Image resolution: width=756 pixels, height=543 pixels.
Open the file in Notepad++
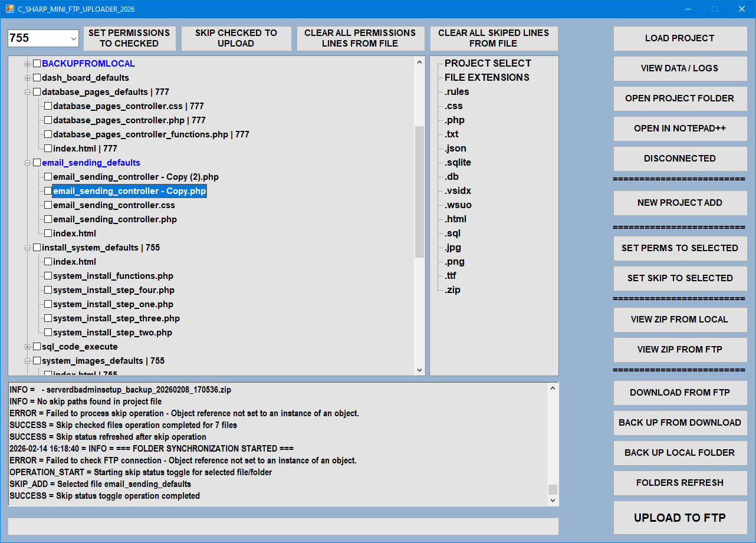(x=680, y=129)
